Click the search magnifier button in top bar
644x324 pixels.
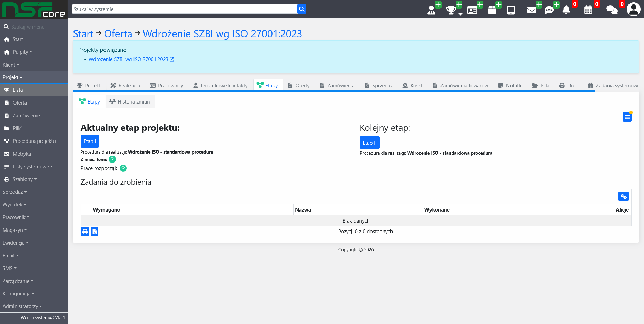(x=301, y=9)
